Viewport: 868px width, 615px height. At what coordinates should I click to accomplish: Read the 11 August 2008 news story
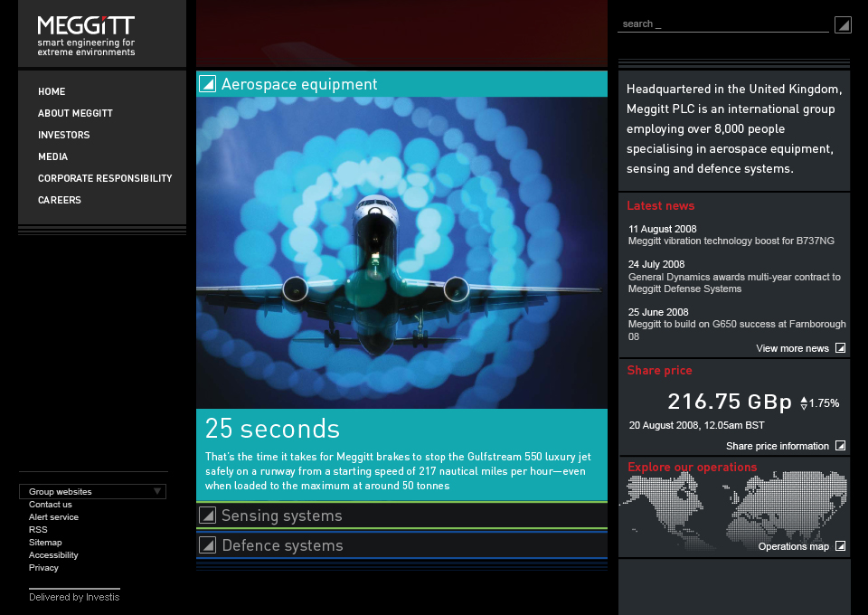tap(731, 241)
